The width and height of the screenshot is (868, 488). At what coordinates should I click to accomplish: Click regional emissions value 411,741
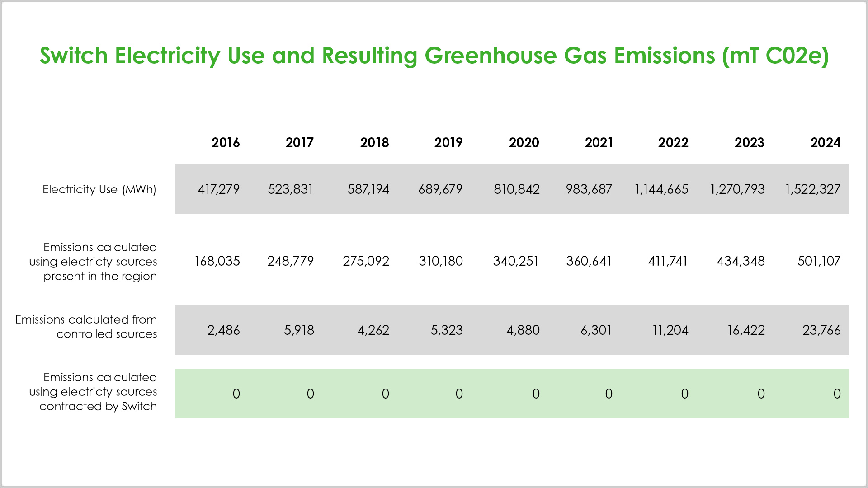668,261
